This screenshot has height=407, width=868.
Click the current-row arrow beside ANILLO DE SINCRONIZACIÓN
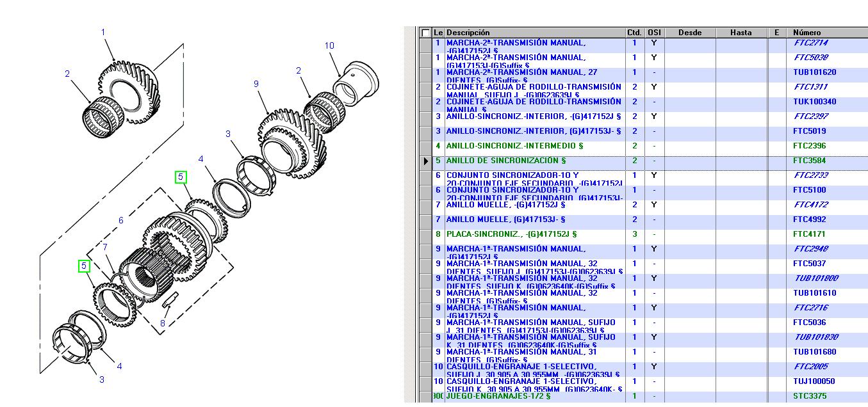(425, 161)
